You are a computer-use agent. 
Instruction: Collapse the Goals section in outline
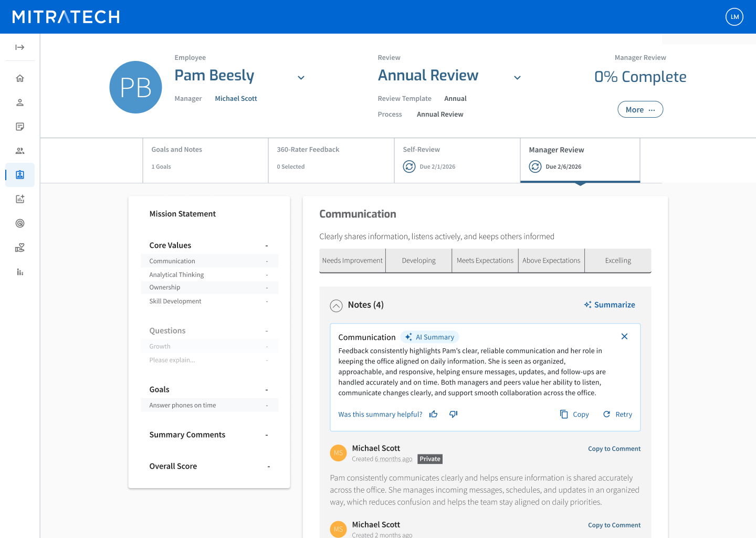[x=267, y=389]
